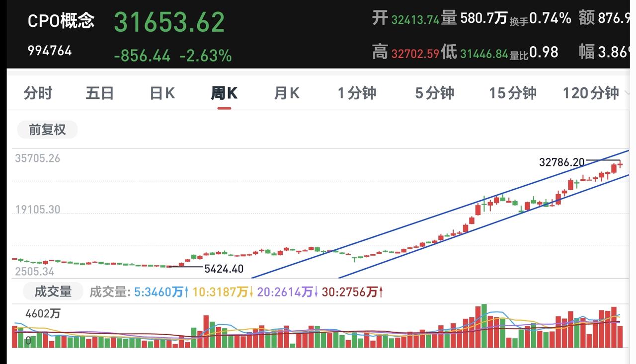Choose the 5分钟 interval tab
This screenshot has width=636, height=364.
435,93
